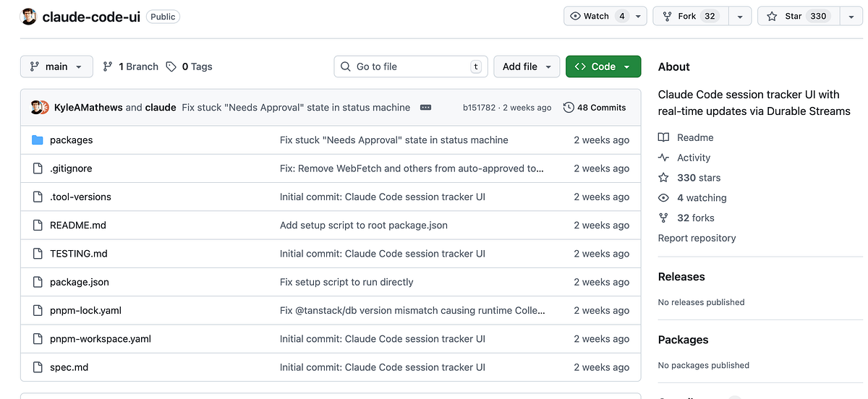868x399 pixels.
Task: View the 0 Tags link
Action: 189,66
